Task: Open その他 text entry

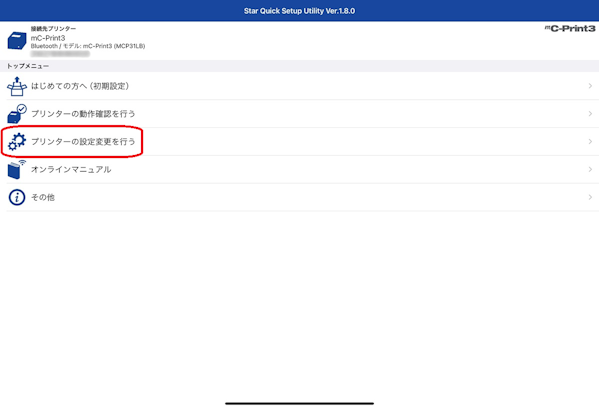Action: point(42,198)
